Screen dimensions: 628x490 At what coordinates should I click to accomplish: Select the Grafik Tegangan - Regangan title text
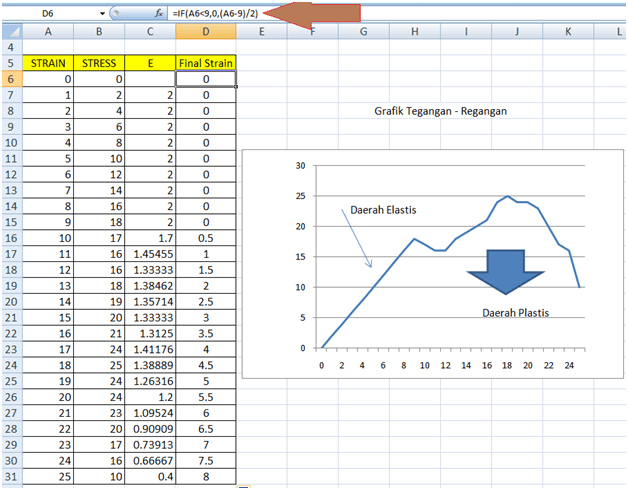(434, 111)
